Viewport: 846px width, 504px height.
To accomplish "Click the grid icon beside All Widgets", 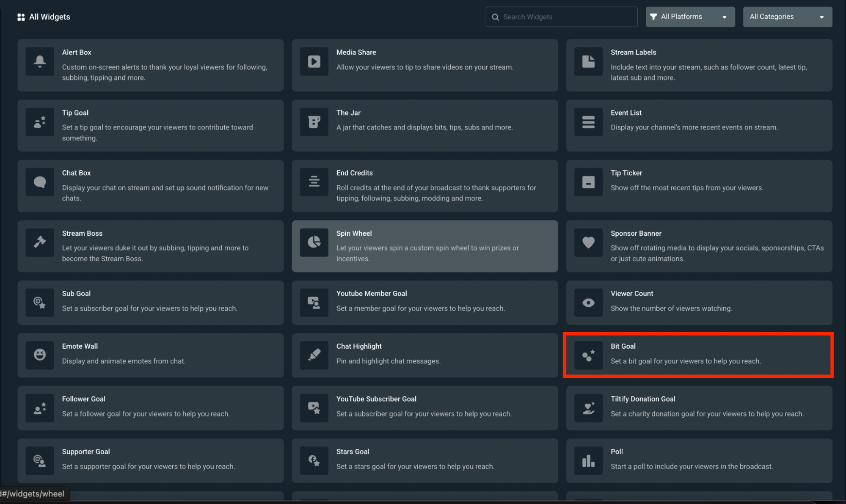I will point(21,17).
